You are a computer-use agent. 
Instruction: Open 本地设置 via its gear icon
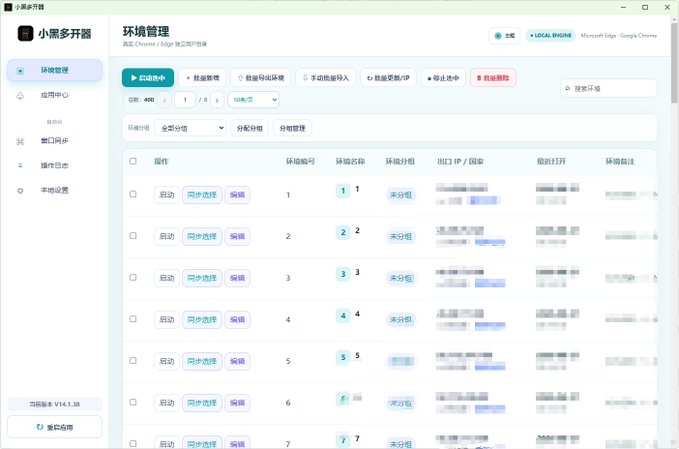20,191
